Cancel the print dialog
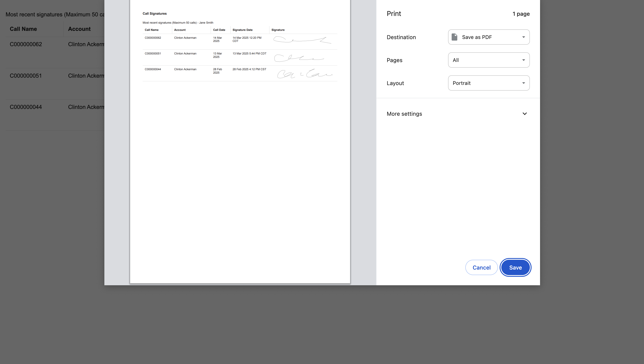Viewport: 644px width, 364px height. point(481,267)
